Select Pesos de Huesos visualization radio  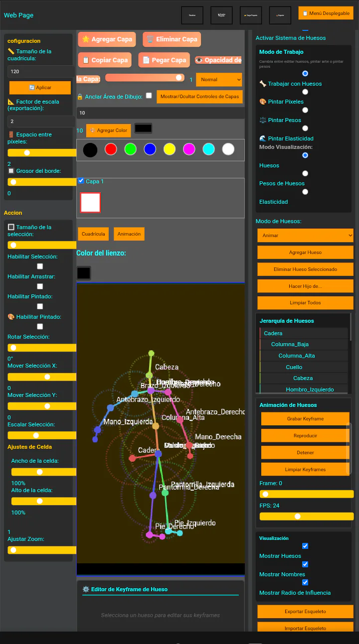tap(305, 173)
